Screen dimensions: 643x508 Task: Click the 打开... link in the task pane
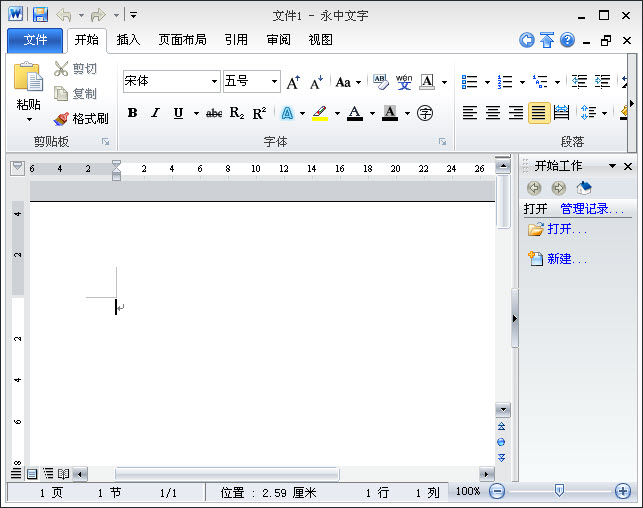567,229
